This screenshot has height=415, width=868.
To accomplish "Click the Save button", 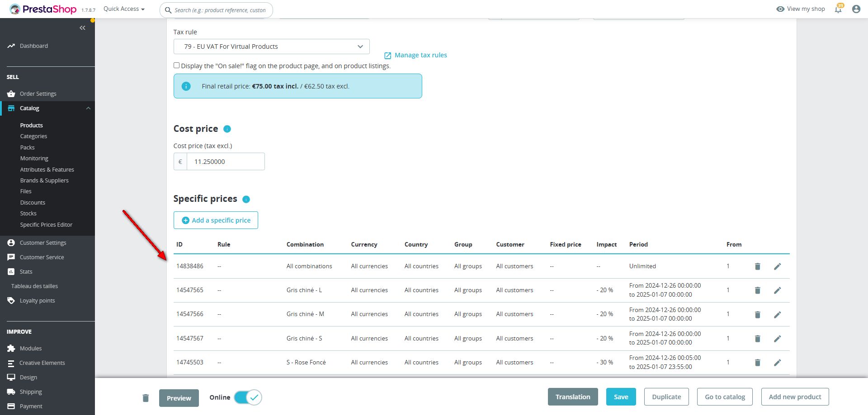I will [x=621, y=397].
